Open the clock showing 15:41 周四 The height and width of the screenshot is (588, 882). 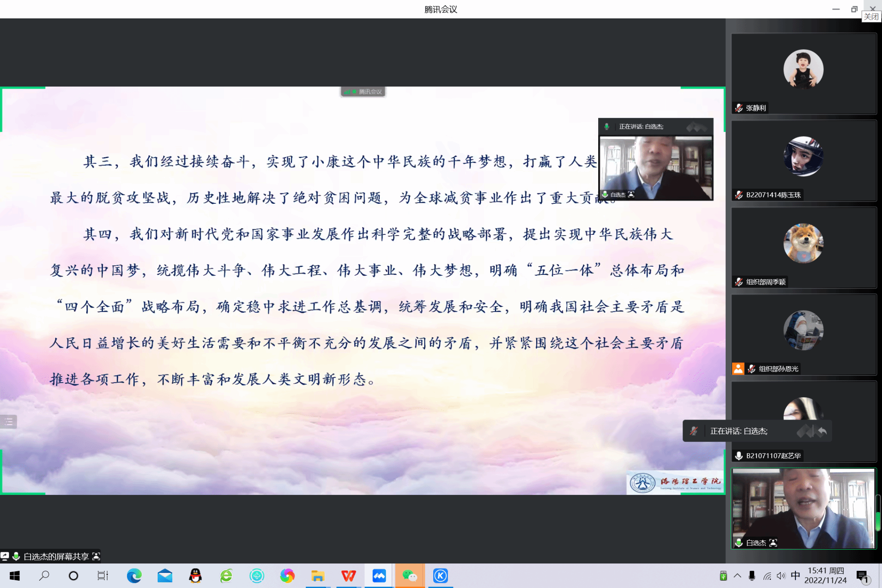826,576
